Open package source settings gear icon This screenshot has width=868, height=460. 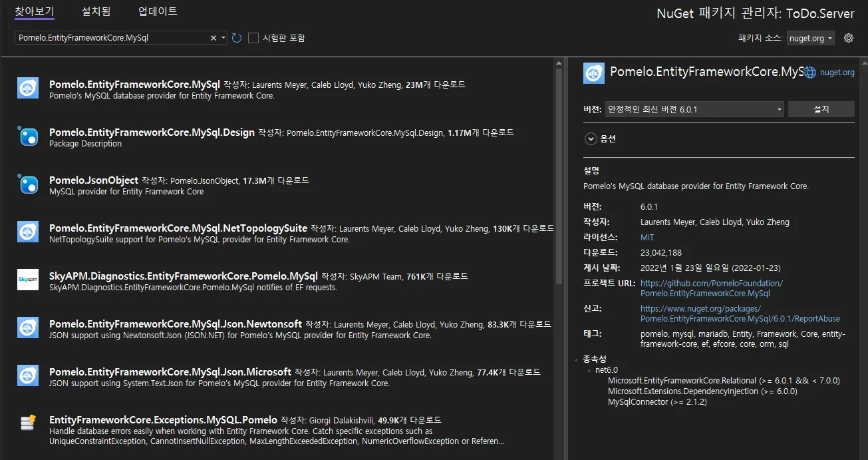pos(848,38)
